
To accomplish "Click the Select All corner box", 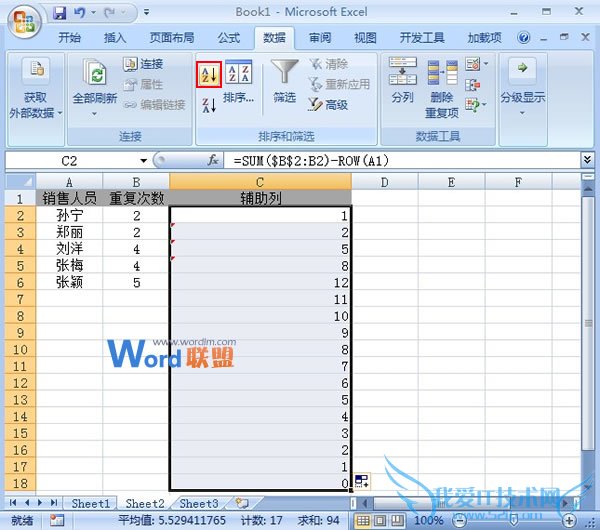I will point(20,181).
